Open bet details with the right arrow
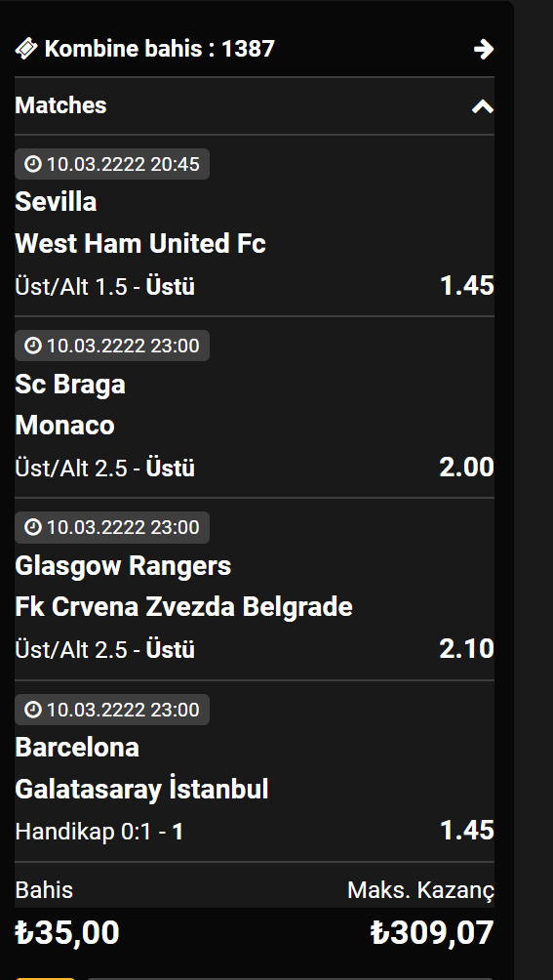This screenshot has width=553, height=980. click(x=484, y=49)
